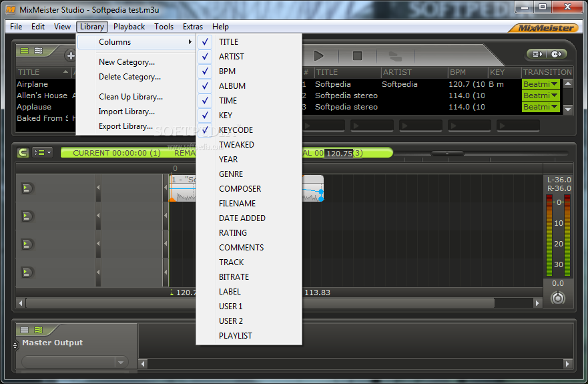Click the play button in playlist toolbar
The height and width of the screenshot is (384, 588).
(319, 56)
